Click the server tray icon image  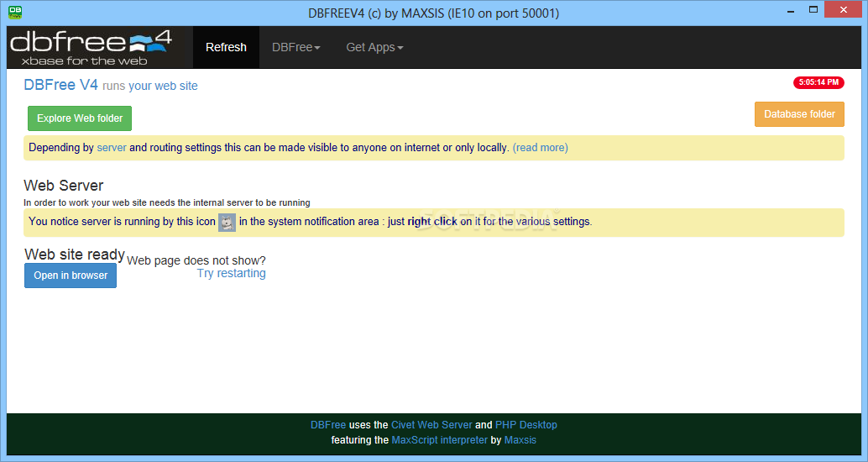tap(227, 222)
